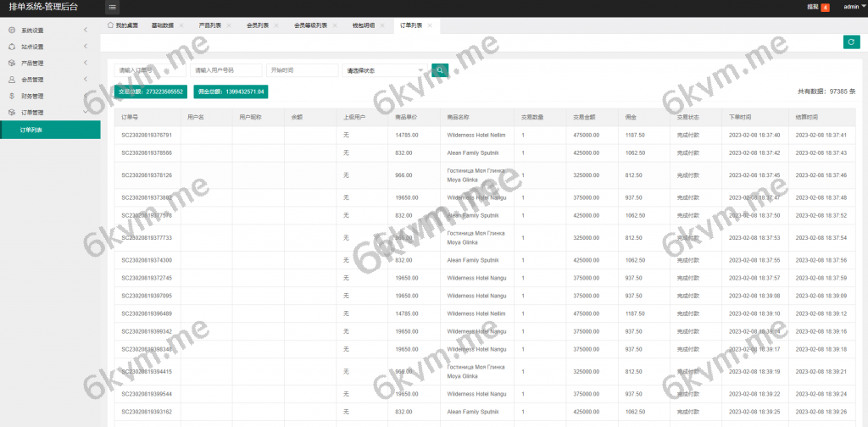Click the home icon on 我的桌面 tab
The image size is (868, 427).
(110, 25)
